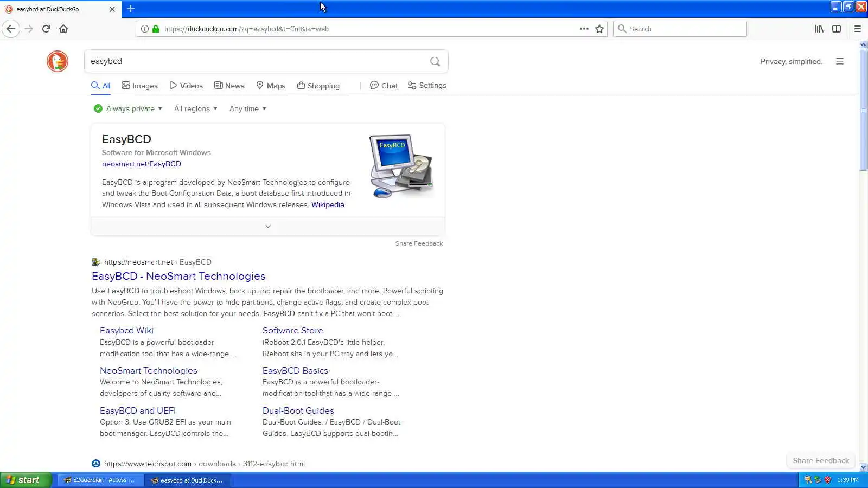The image size is (868, 488).
Task: Reload the current page
Action: point(46,29)
